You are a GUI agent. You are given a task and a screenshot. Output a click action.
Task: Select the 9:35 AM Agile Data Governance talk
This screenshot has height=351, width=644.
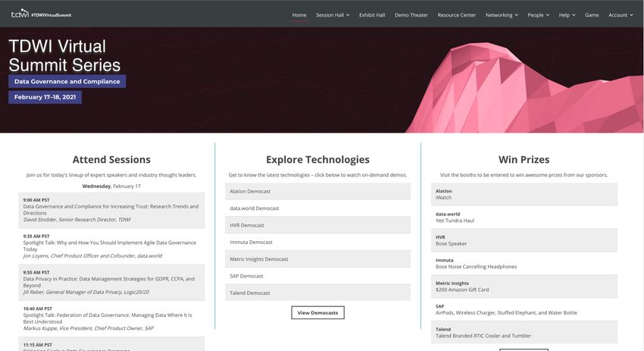click(111, 246)
